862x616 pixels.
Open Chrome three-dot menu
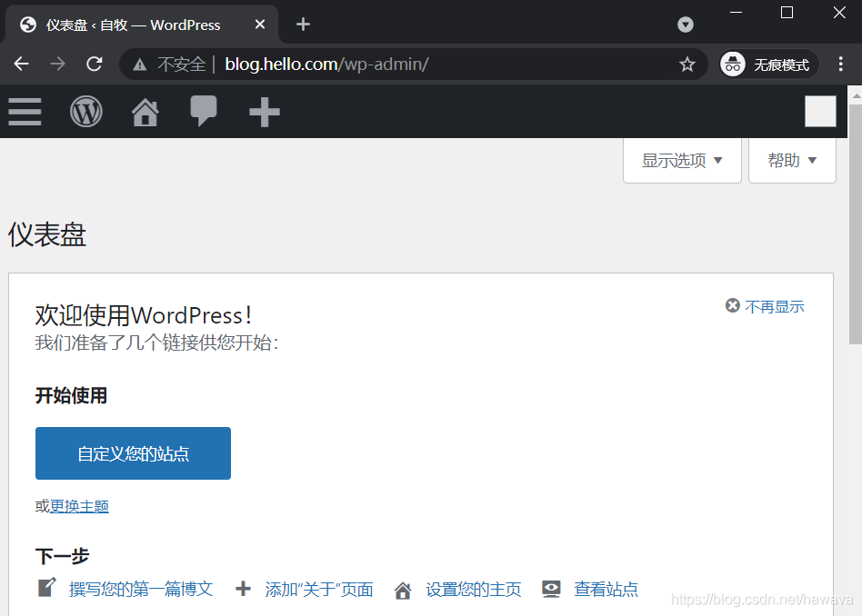pyautogui.click(x=840, y=65)
